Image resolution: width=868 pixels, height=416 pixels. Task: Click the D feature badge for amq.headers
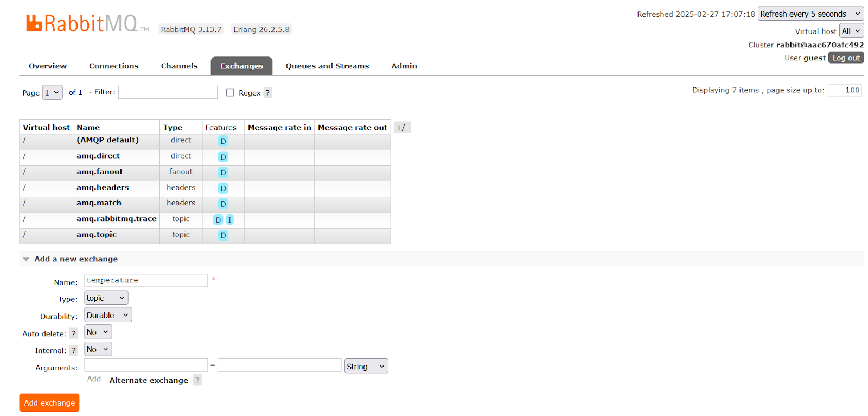click(223, 188)
